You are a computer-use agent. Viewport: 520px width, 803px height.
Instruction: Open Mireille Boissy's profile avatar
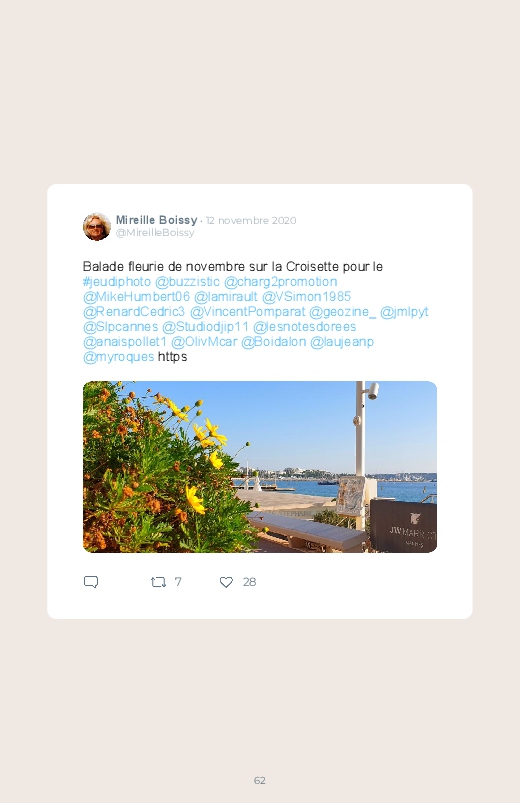[x=97, y=226]
